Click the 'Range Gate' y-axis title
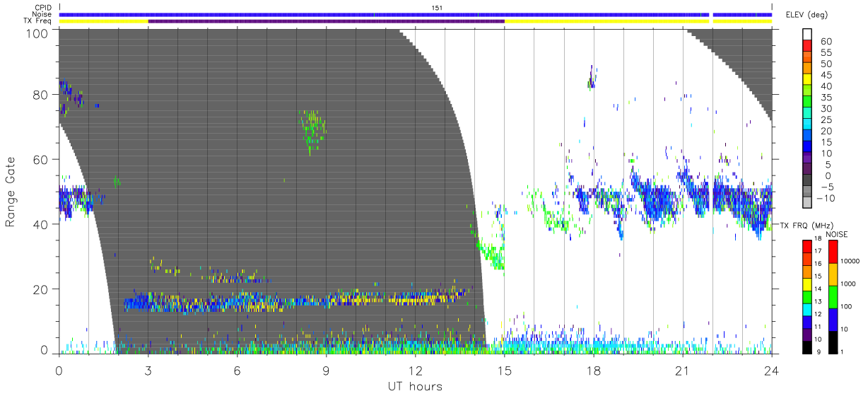868x401 pixels. click(x=11, y=192)
